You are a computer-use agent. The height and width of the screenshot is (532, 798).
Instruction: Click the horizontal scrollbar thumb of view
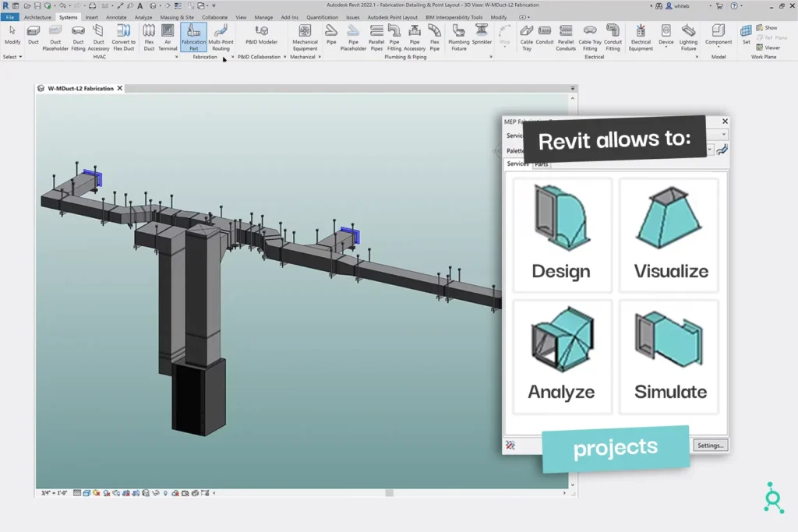click(390, 493)
